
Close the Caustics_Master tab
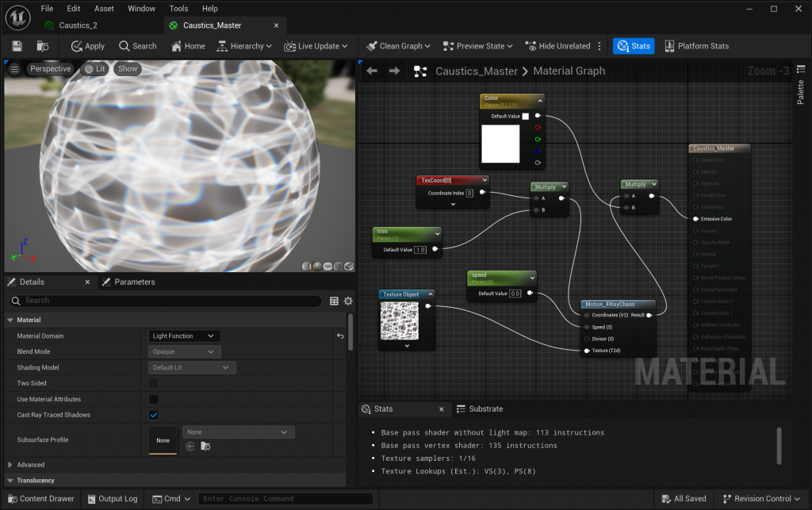[277, 25]
